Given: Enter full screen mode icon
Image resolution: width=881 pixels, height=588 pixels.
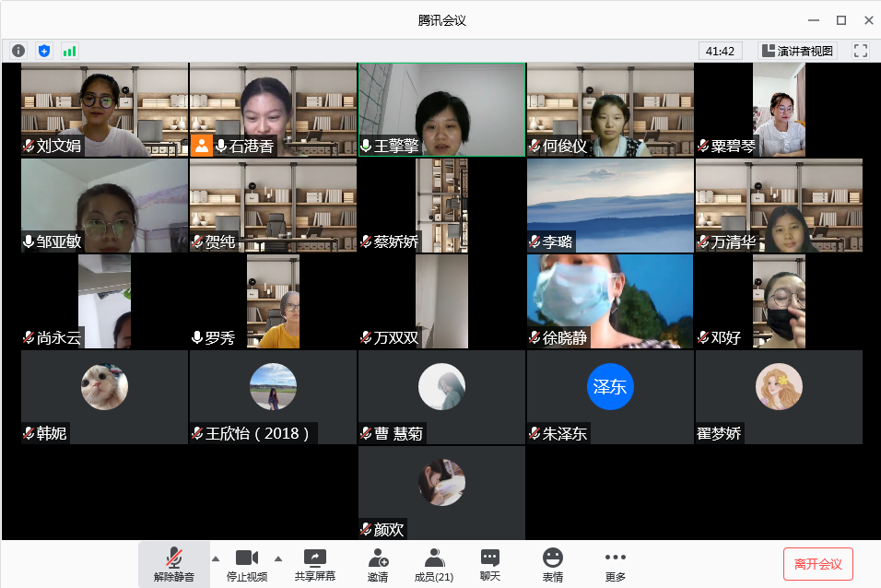Looking at the screenshot, I should point(861,51).
